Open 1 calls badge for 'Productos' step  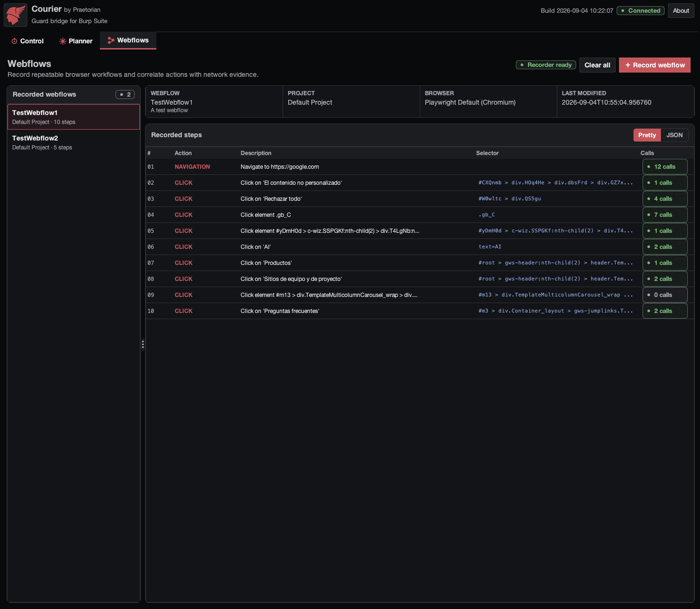(665, 263)
